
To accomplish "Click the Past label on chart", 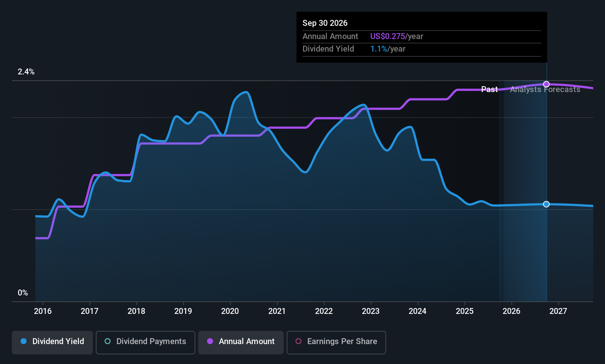I will tap(489, 89).
